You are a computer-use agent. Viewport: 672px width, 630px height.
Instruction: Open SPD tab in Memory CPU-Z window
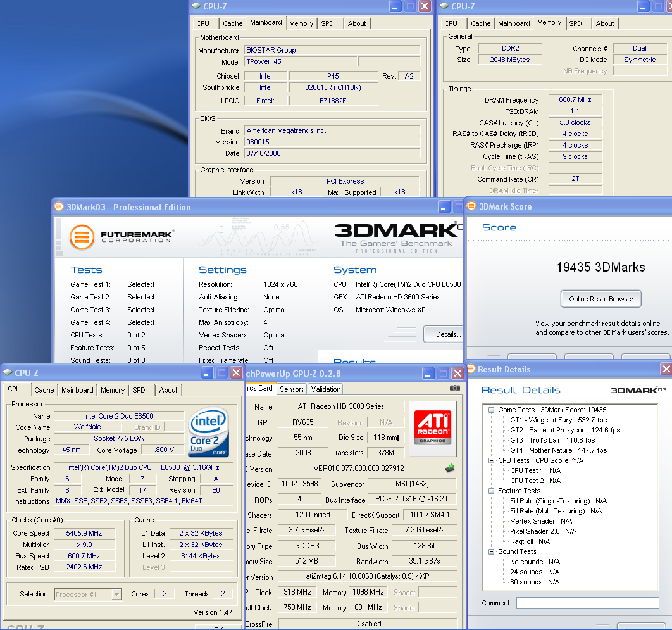pos(576,23)
